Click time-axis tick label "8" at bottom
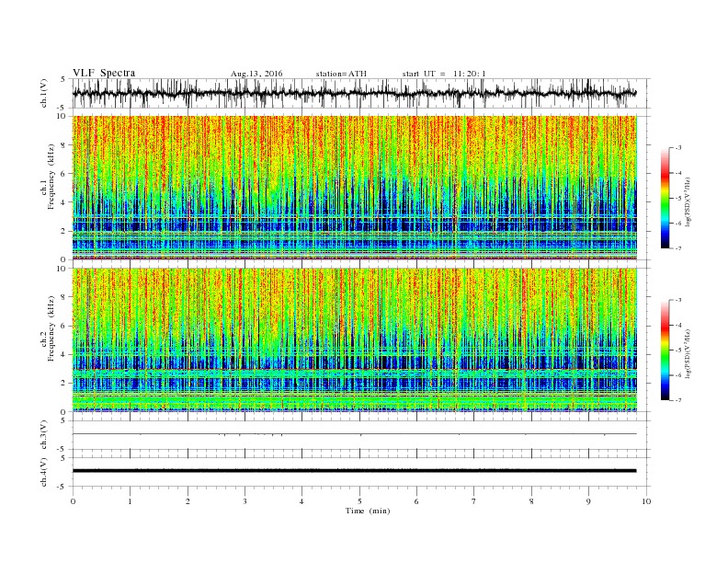Screen dimensions: 728x563 pyautogui.click(x=531, y=501)
